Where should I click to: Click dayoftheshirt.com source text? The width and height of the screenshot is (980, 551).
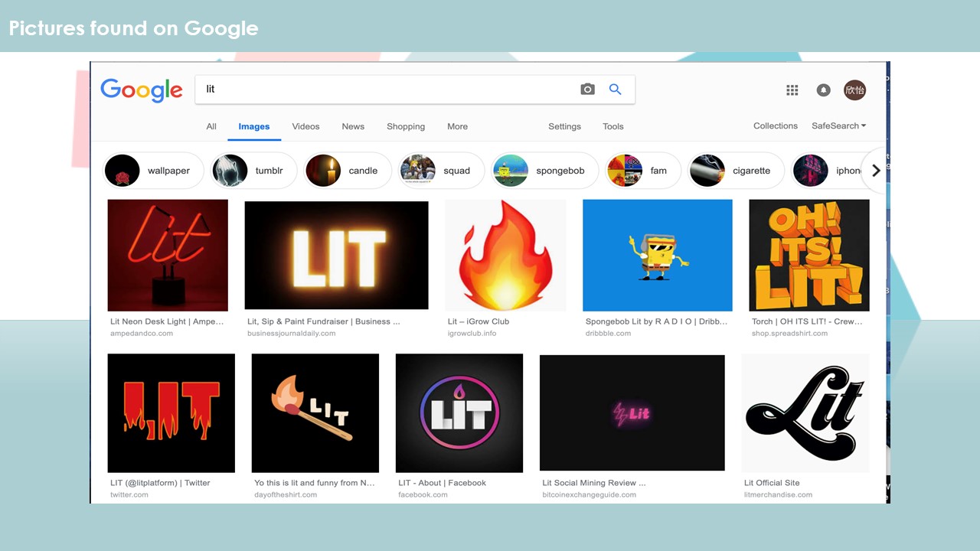coord(287,495)
